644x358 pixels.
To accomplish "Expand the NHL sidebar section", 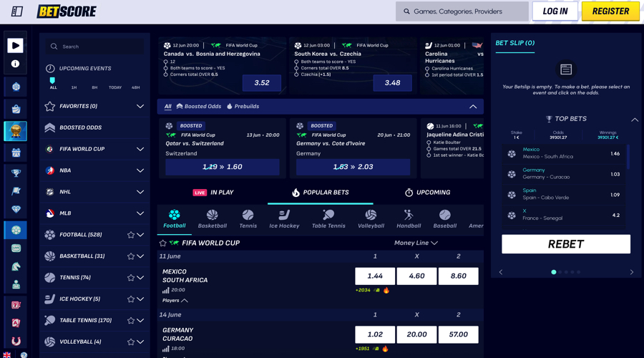I will (140, 192).
